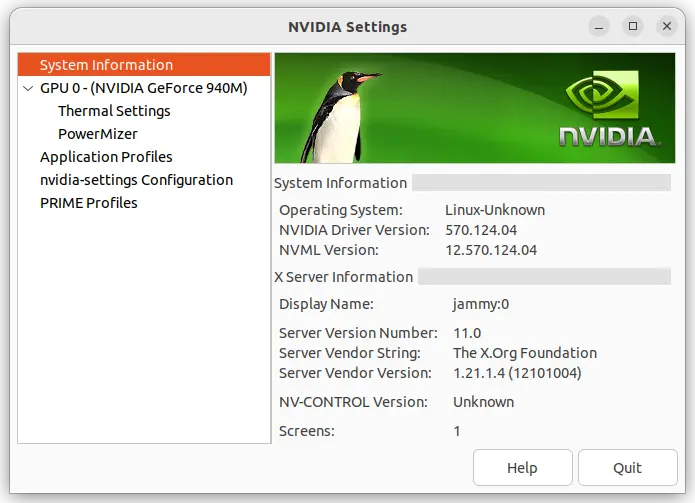Click the NVIDIA Driver Version label
The image size is (695, 503).
(355, 230)
